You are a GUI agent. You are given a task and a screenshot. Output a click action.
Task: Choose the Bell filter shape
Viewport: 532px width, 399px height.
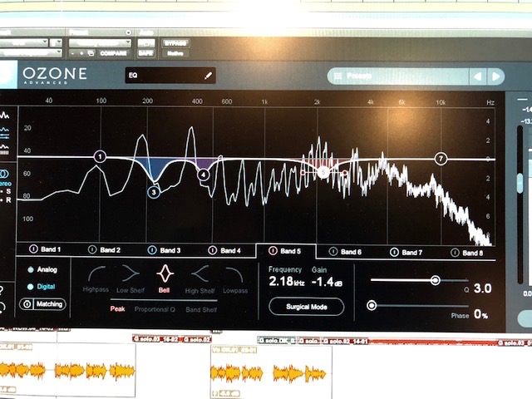pyautogui.click(x=165, y=279)
